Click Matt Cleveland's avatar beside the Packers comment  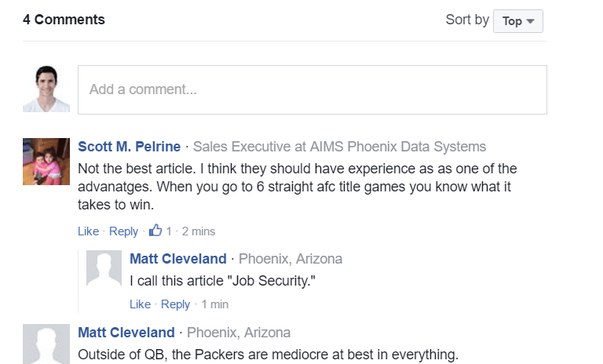(46, 344)
